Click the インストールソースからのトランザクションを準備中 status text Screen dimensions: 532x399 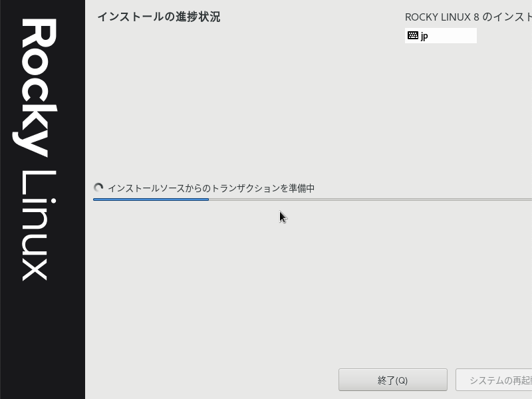point(211,188)
